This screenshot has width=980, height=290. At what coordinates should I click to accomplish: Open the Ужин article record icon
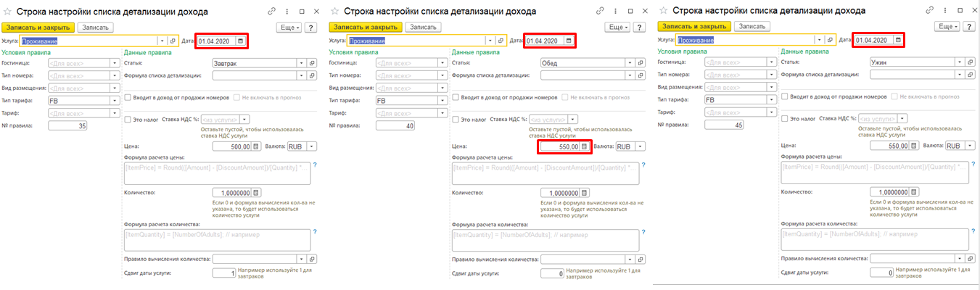click(968, 62)
